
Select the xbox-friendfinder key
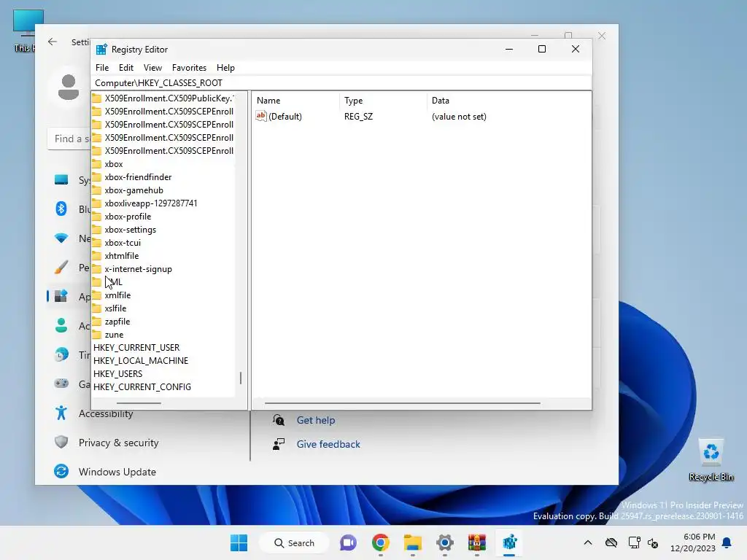(138, 177)
